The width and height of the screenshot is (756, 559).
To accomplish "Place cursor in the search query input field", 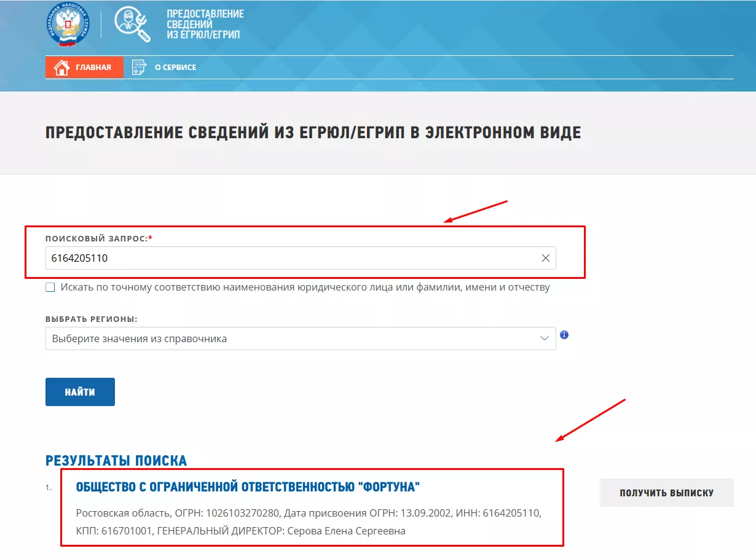I will click(x=246, y=258).
